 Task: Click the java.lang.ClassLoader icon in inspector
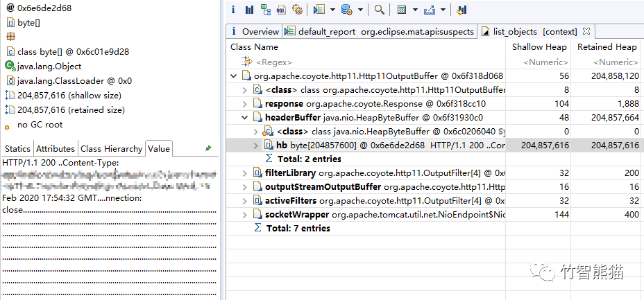pyautogui.click(x=10, y=81)
